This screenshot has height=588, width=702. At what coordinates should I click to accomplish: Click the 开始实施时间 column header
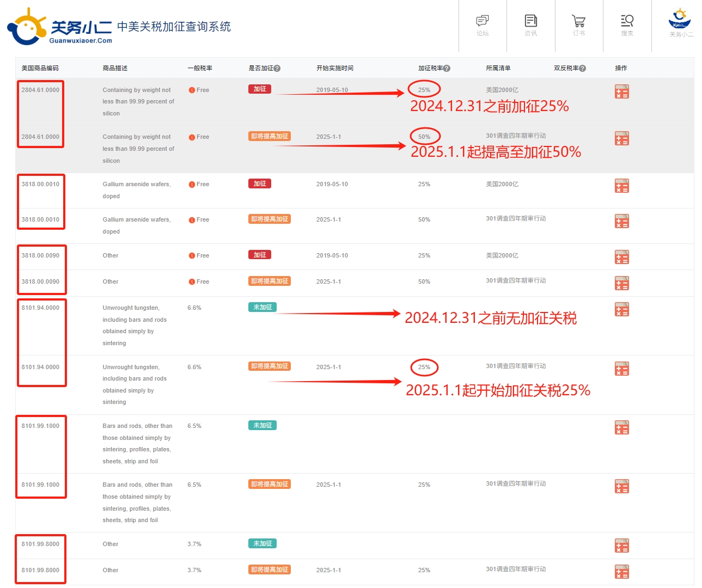click(335, 69)
